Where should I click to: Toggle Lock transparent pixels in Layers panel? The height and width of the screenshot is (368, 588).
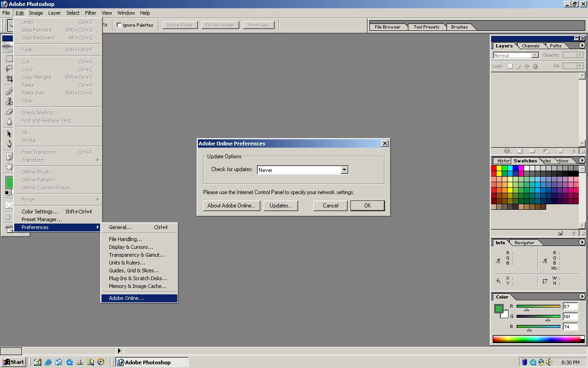pyautogui.click(x=510, y=66)
